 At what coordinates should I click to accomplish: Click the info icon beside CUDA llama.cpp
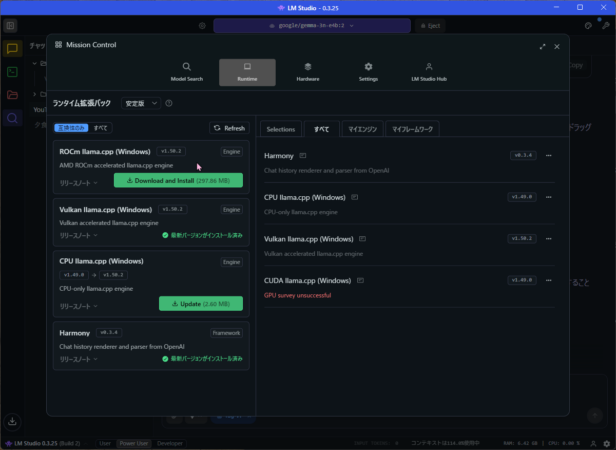pos(360,280)
